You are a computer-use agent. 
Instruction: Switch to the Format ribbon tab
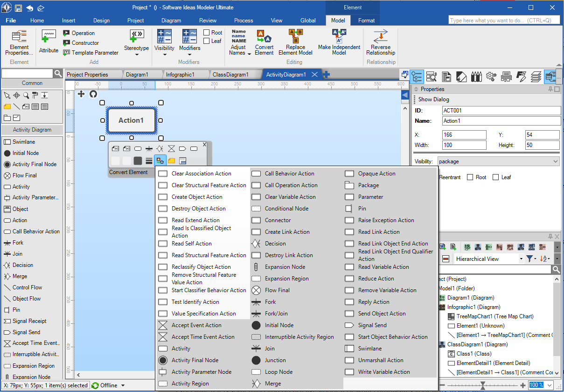[x=366, y=21]
